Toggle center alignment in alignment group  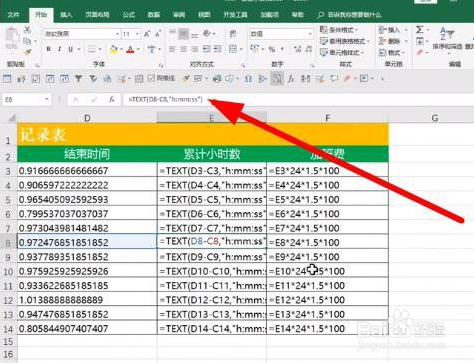[183, 49]
